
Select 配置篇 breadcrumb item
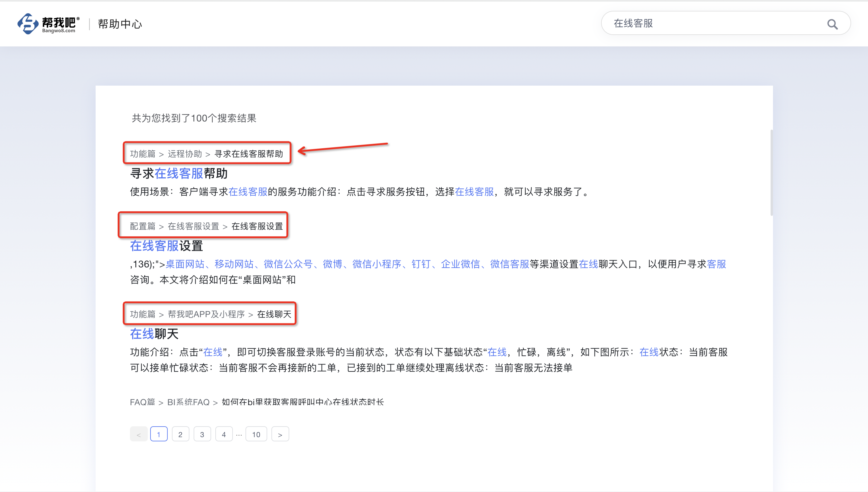click(x=143, y=226)
